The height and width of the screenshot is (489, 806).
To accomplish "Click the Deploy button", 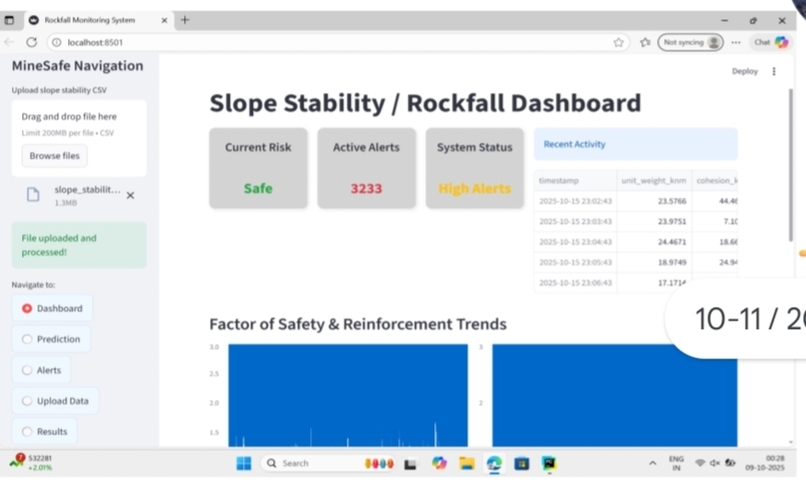I will (x=745, y=71).
